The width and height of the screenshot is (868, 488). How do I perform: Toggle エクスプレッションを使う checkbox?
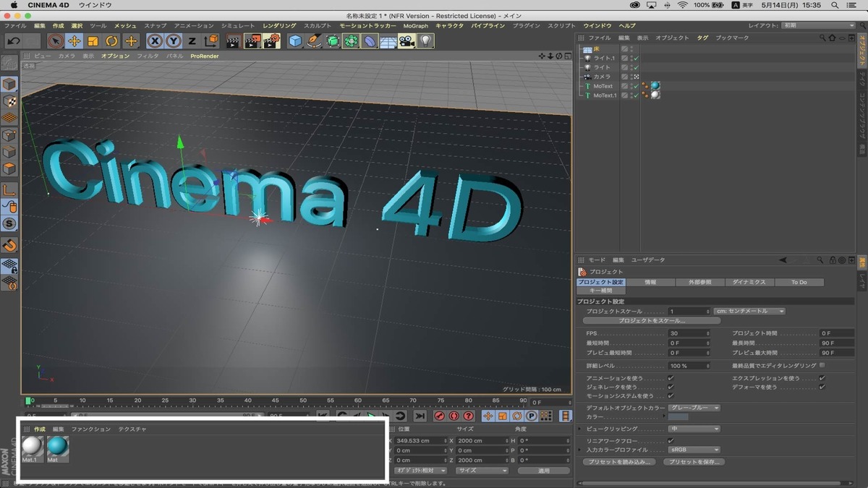(x=822, y=378)
